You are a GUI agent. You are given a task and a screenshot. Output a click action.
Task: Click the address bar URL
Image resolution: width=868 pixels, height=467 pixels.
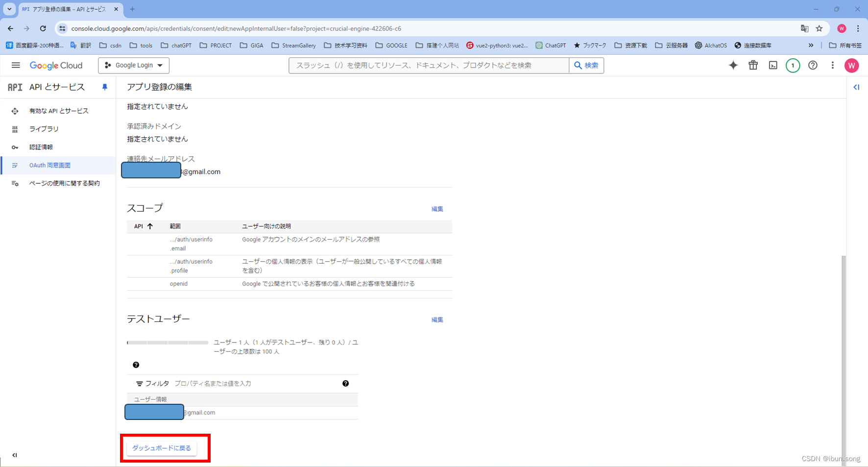[x=236, y=28]
